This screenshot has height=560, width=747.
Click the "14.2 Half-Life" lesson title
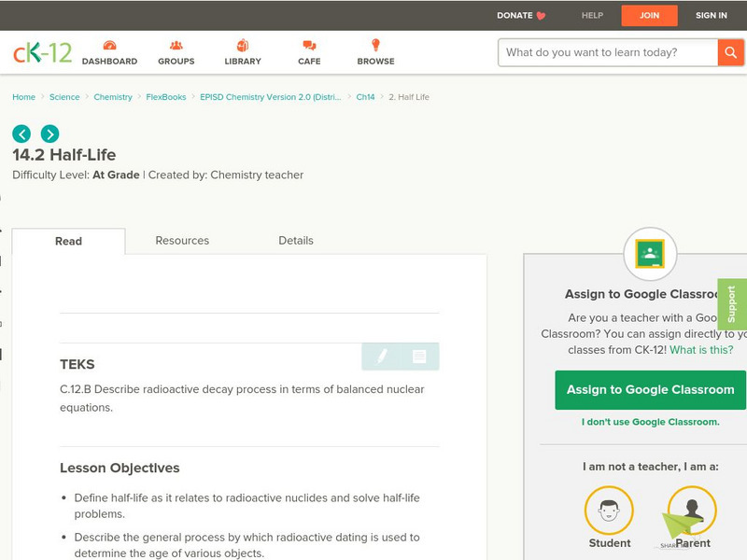63,155
